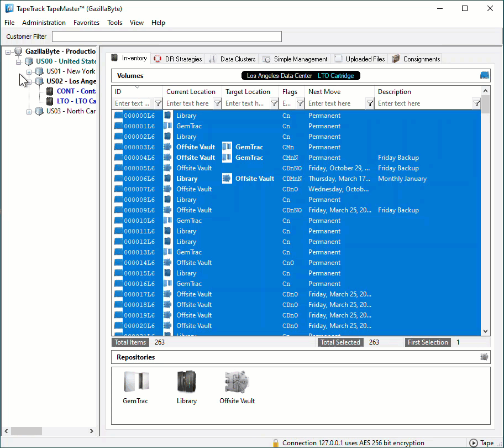This screenshot has width=504, height=448.
Task: Open the Administration menu
Action: [44, 23]
